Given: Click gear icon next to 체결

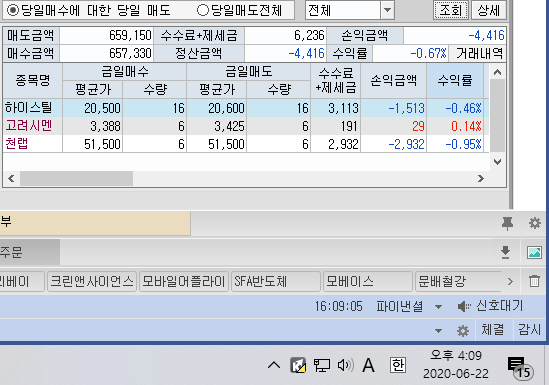Looking at the screenshot, I should click(x=463, y=330).
